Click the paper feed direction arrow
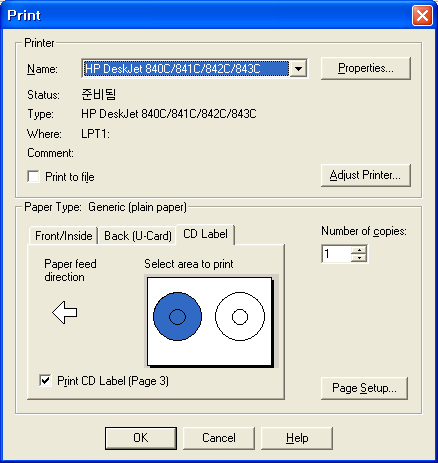Screen dimensions: 438x463 (65, 312)
